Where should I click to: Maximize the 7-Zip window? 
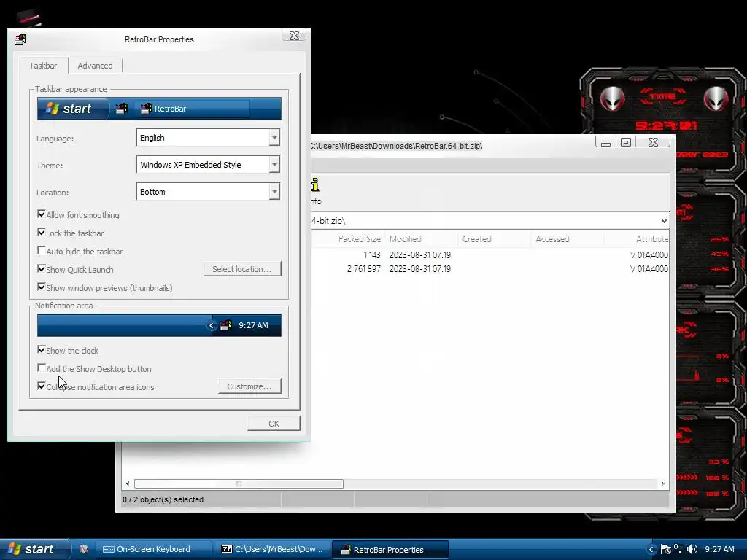click(x=625, y=142)
